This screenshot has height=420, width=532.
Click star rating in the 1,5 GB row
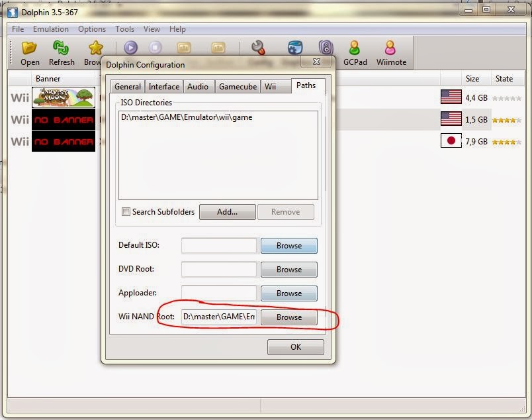(x=507, y=121)
